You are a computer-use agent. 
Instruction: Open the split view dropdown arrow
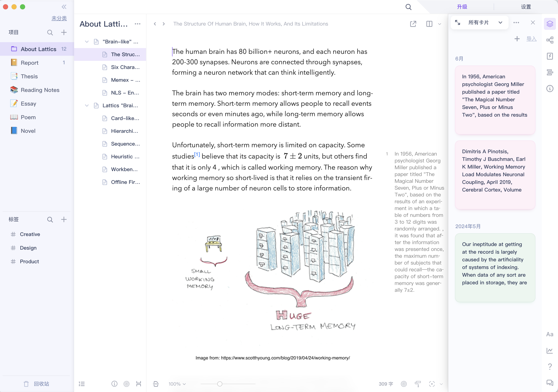pos(439,24)
